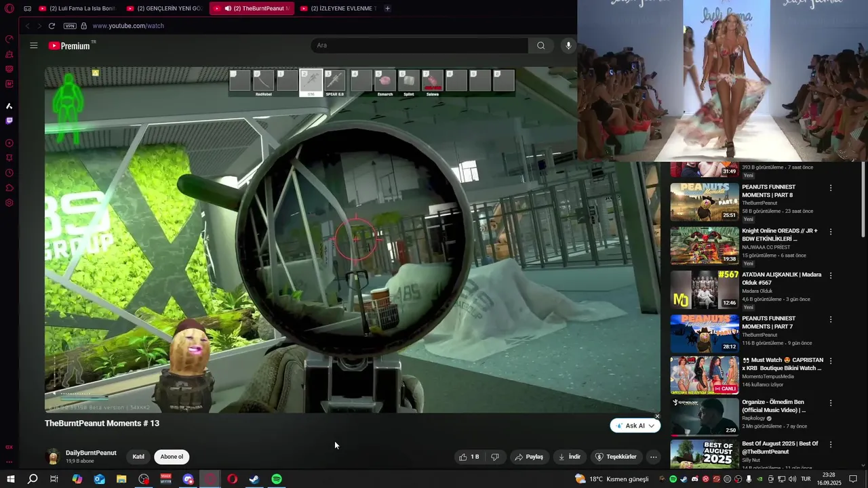
Task: Open the ATA'DAN ALIŞKANLIK video title
Action: tap(781, 279)
